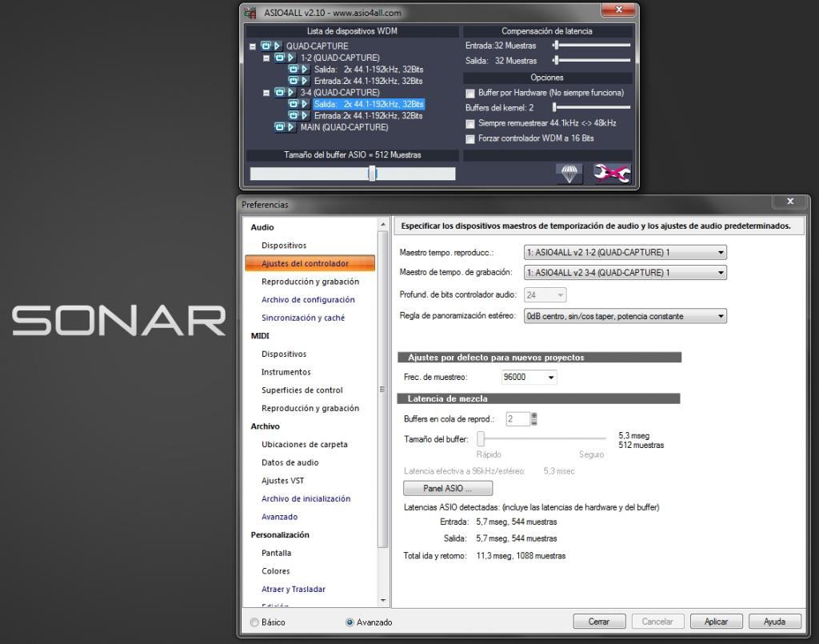This screenshot has height=644, width=819.
Task: Select the Básico radio button
Action: pyautogui.click(x=254, y=622)
